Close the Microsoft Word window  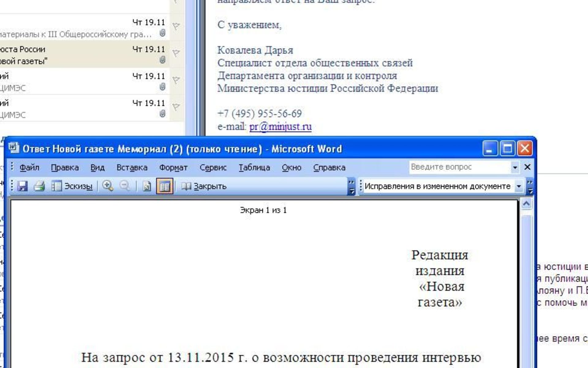pos(525,148)
